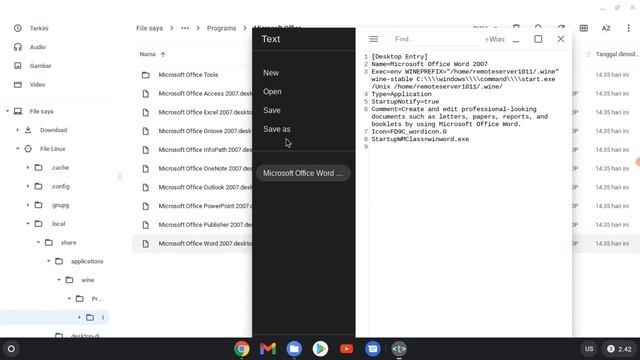Select Microsoft Office InfoPath 2007 file row
The height and width of the screenshot is (360, 640).
point(193,150)
